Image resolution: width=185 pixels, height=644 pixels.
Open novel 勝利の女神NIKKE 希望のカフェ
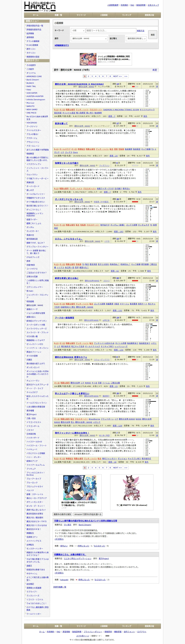(71, 357)
